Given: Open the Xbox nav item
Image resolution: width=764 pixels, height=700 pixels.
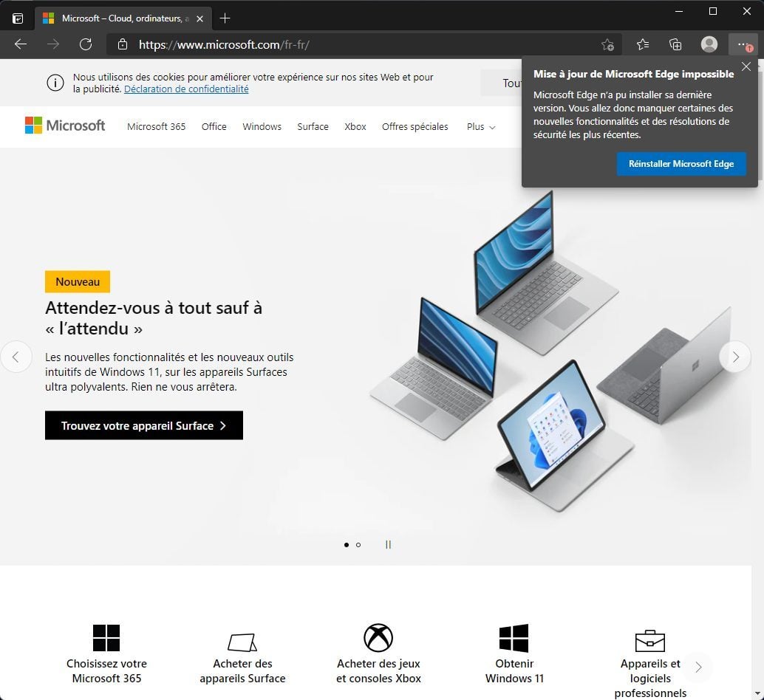Looking at the screenshot, I should (x=355, y=126).
